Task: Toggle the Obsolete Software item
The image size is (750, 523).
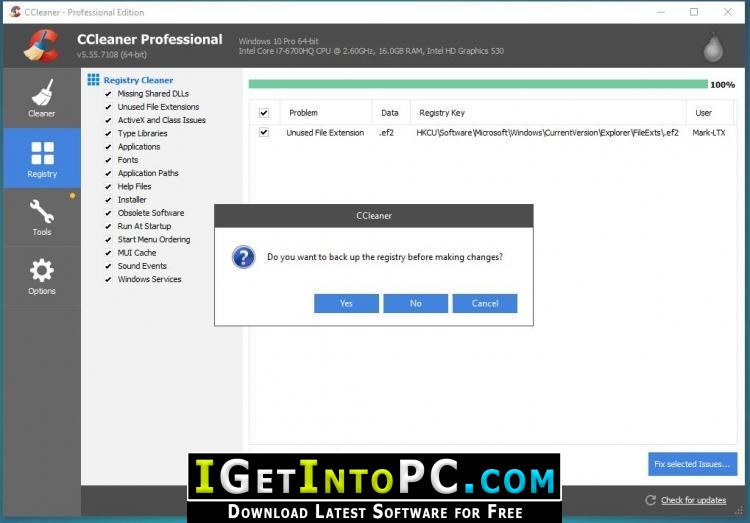Action: (x=108, y=213)
